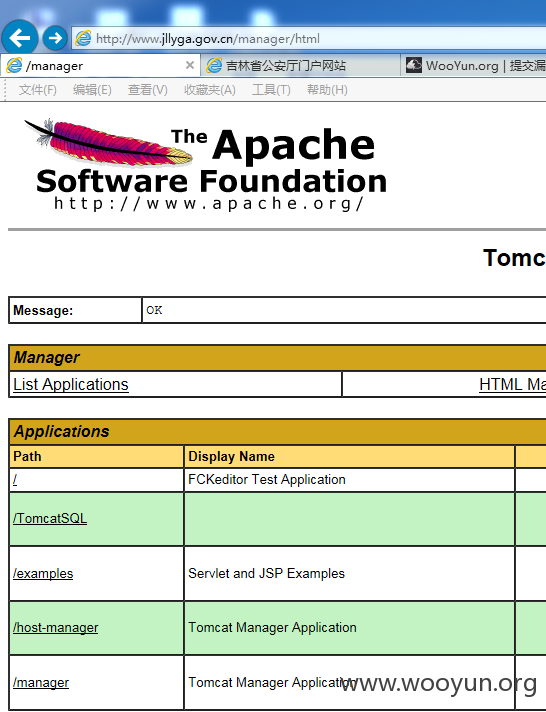This screenshot has width=546, height=712.
Task: Go back with the browser back arrow
Action: click(20, 38)
